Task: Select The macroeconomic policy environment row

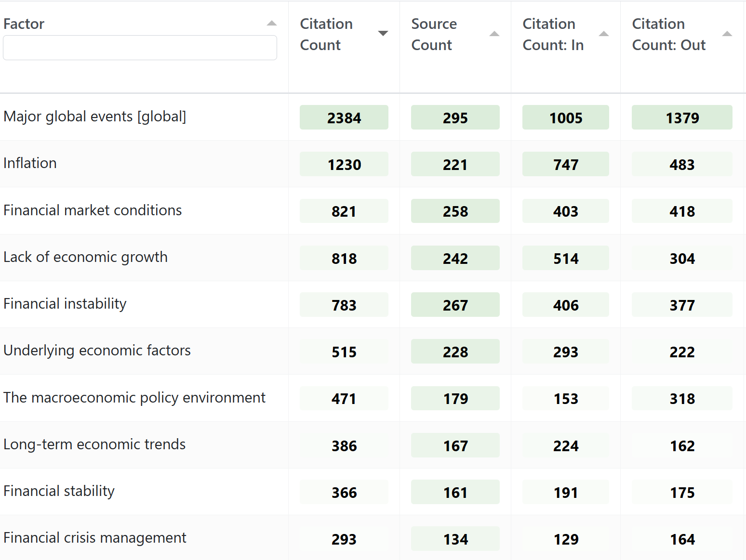Action: (134, 398)
